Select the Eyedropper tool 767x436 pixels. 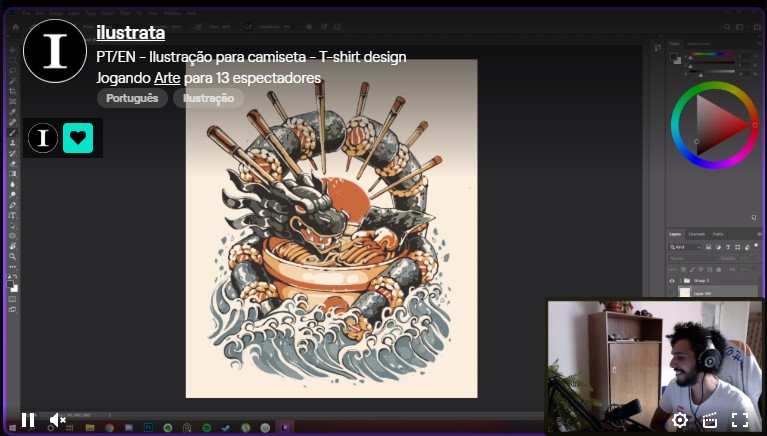click(13, 112)
